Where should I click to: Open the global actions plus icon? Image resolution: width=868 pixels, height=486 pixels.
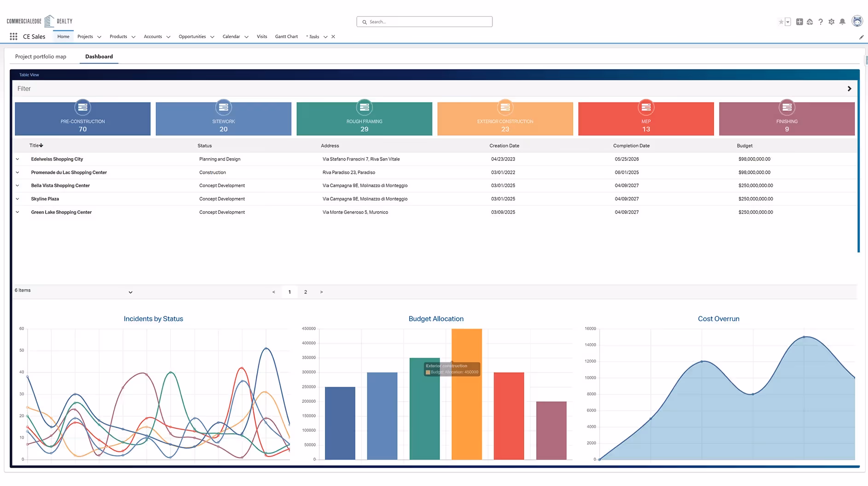click(x=799, y=22)
